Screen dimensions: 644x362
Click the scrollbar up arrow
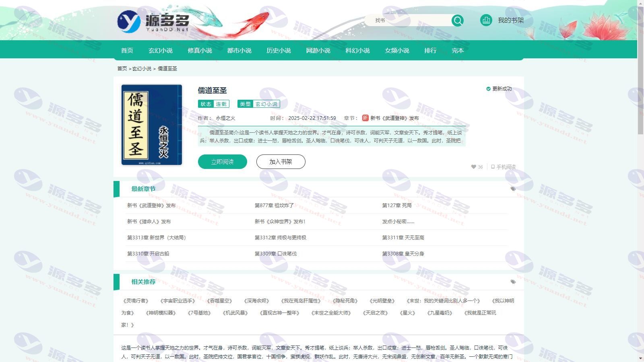click(641, 3)
